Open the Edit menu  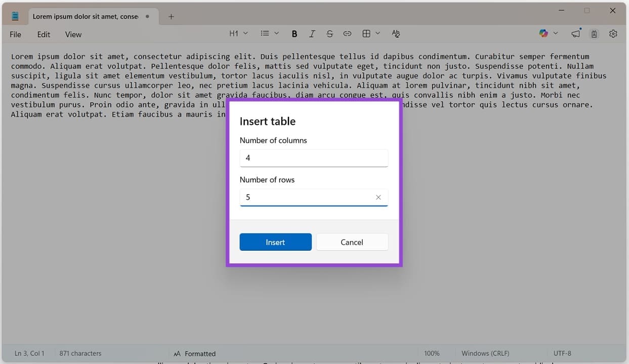(43, 34)
